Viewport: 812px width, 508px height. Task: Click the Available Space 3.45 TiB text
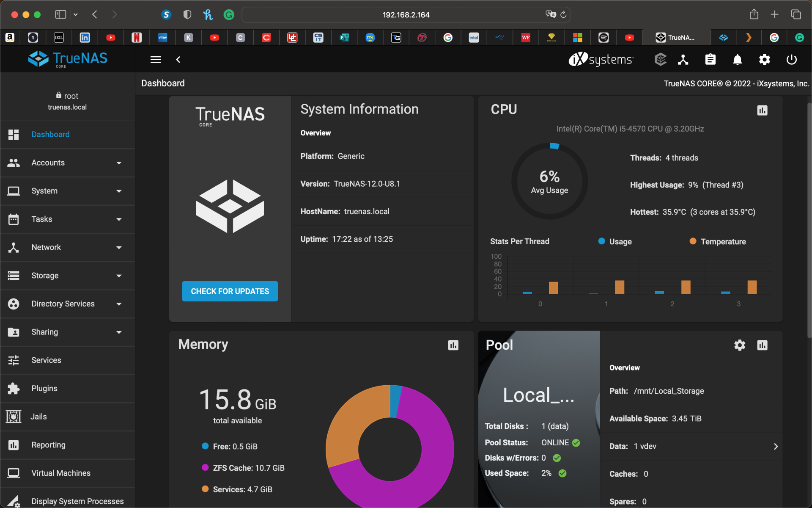[655, 419]
